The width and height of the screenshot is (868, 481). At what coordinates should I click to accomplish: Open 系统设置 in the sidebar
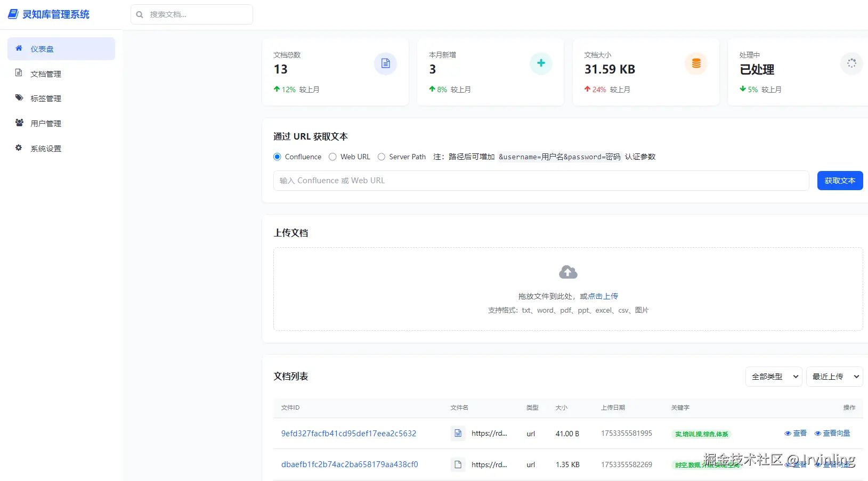tap(61, 149)
